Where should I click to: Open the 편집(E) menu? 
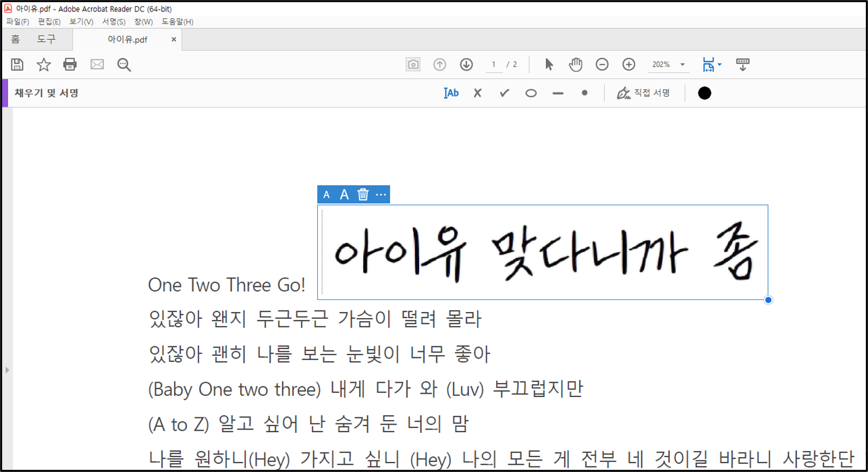49,22
